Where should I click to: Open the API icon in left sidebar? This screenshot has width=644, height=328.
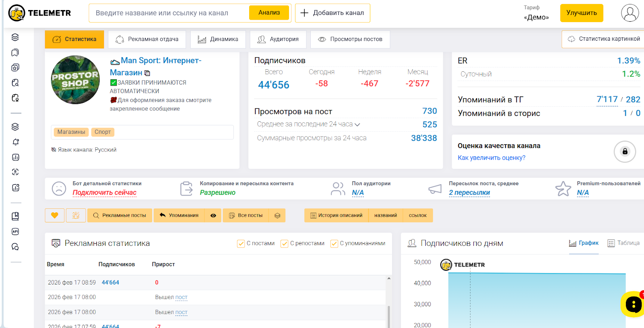[15, 231]
